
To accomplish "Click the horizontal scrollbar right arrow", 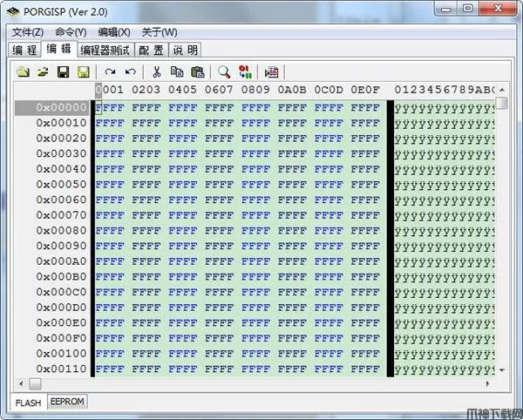I will click(487, 383).
